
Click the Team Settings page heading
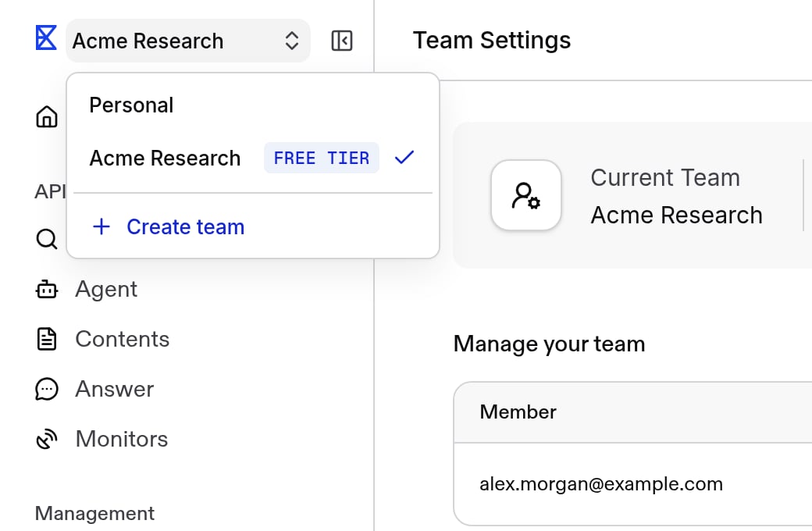pyautogui.click(x=491, y=41)
